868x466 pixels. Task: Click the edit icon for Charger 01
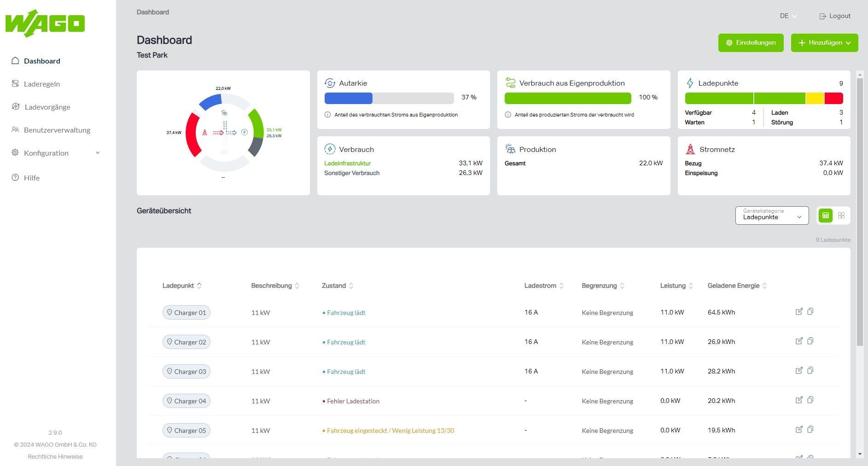(x=799, y=312)
